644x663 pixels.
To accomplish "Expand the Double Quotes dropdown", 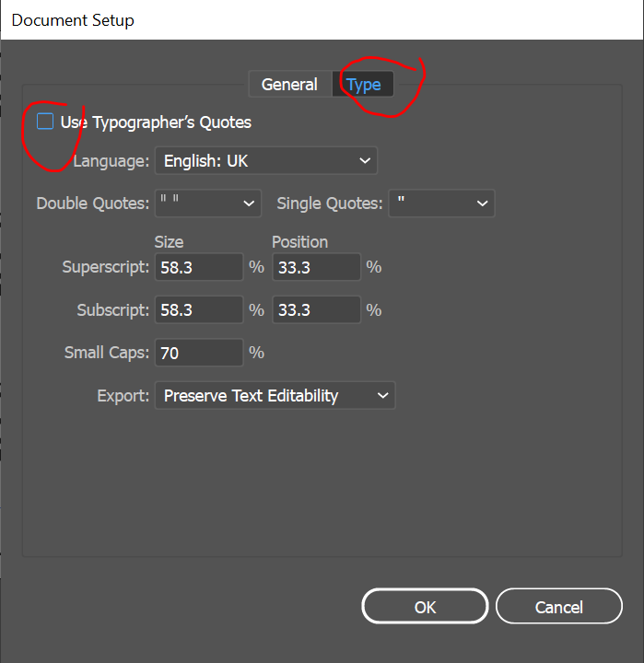I will pos(208,204).
